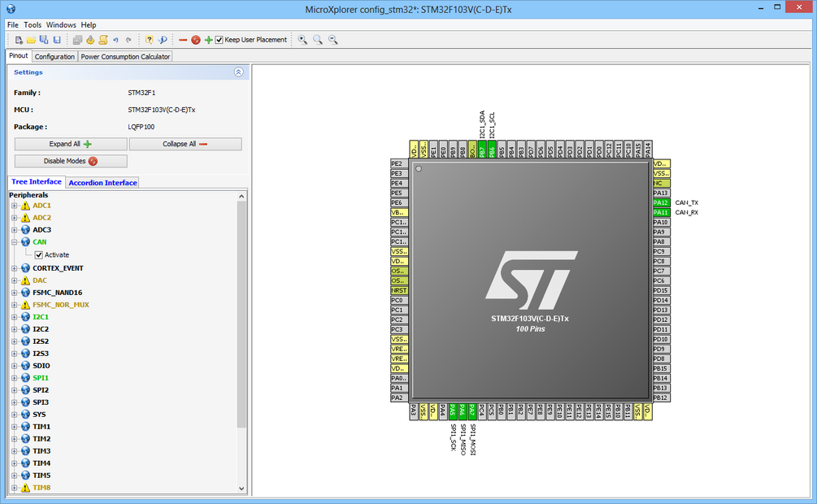The image size is (817, 504).
Task: Click the Collapse All button
Action: (x=185, y=144)
